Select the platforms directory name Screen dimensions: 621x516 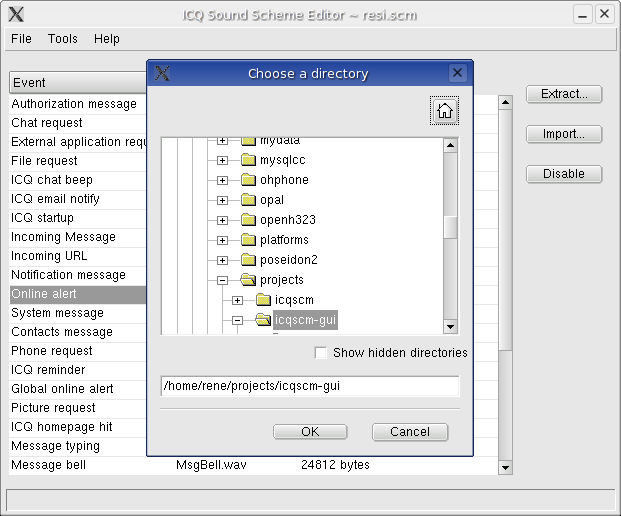pyautogui.click(x=284, y=240)
